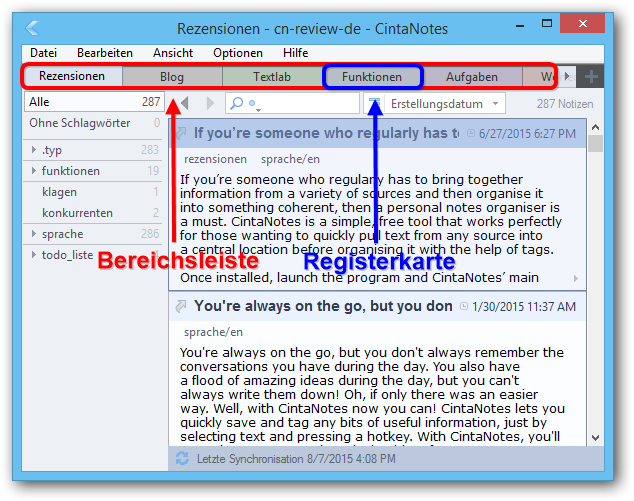Open the Ansicht menu
Image resolution: width=634 pixels, height=501 pixels.
[x=173, y=53]
